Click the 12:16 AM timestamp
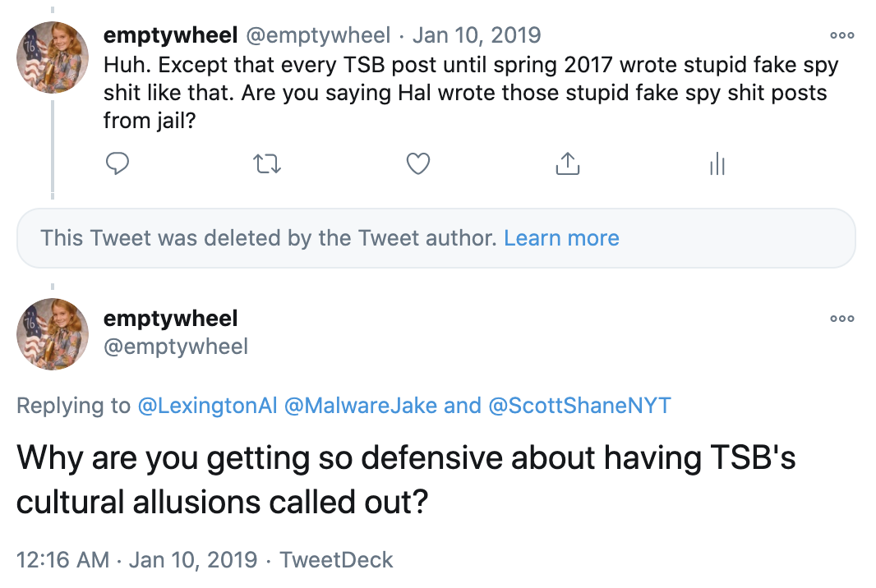 click(x=62, y=560)
